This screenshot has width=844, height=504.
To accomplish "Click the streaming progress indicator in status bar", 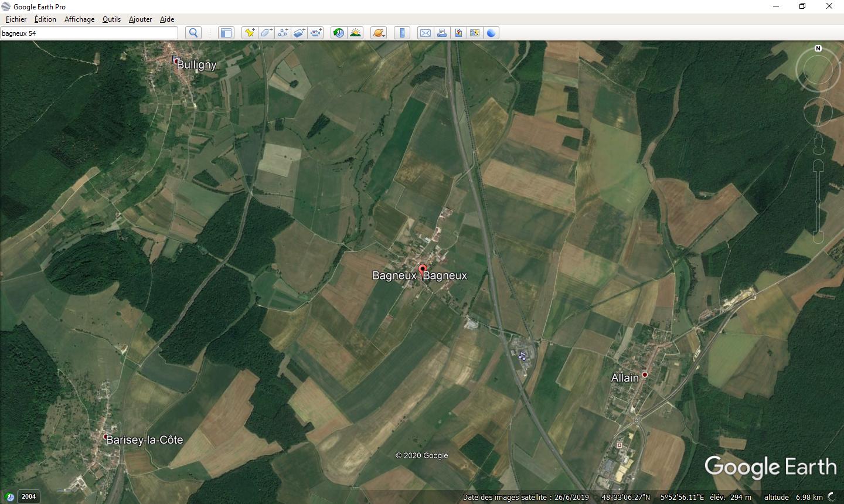I will click(x=832, y=497).
